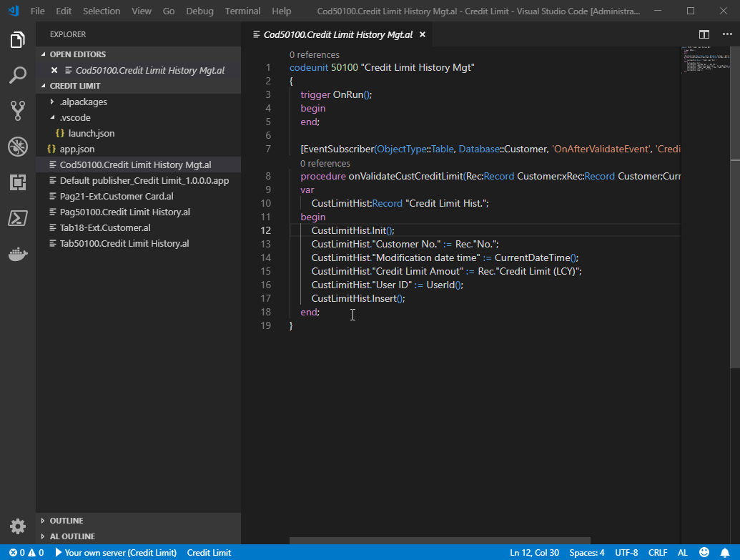
Task: Open the Terminal menu
Action: tap(242, 11)
